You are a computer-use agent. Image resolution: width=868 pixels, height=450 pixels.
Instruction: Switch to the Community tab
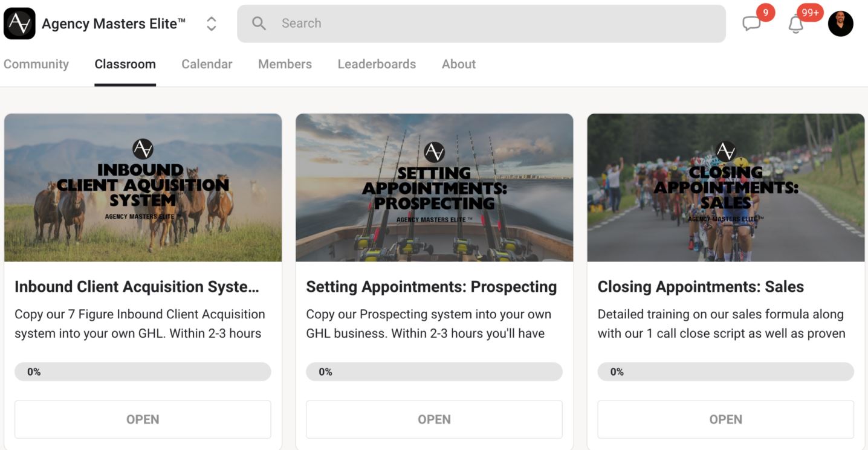(x=36, y=64)
